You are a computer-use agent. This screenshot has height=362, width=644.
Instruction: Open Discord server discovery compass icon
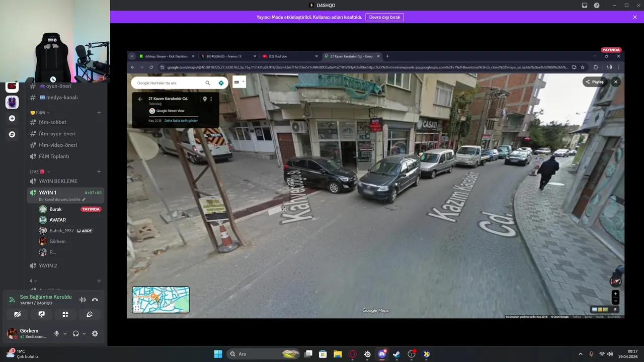tap(12, 134)
